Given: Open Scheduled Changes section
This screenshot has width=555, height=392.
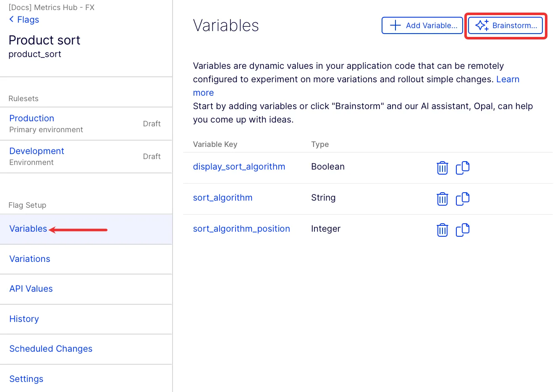Looking at the screenshot, I should pyautogui.click(x=51, y=349).
